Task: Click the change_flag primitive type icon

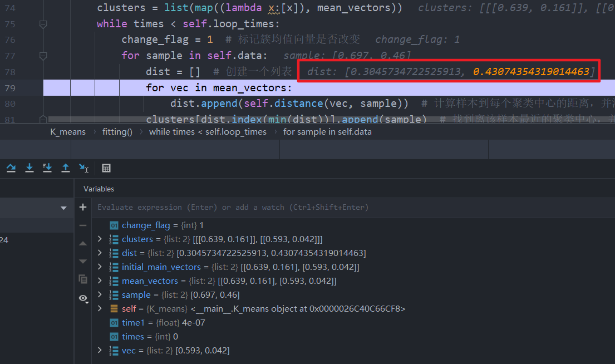Action: pos(114,225)
